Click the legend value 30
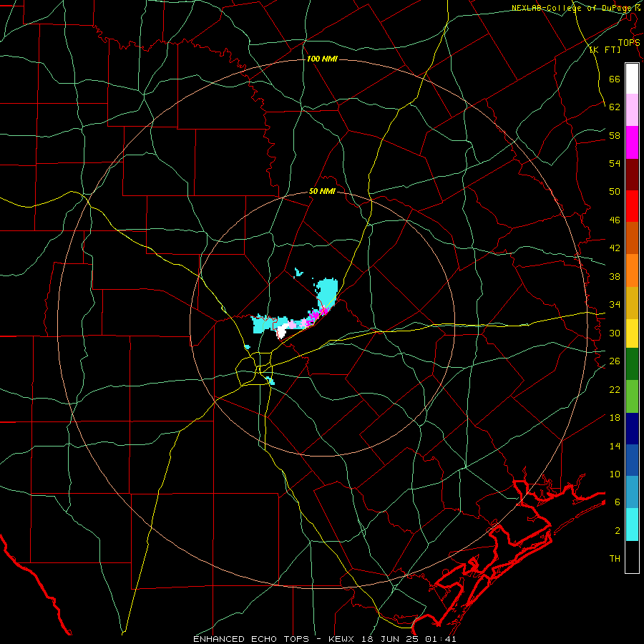This screenshot has width=644, height=644. [615, 333]
